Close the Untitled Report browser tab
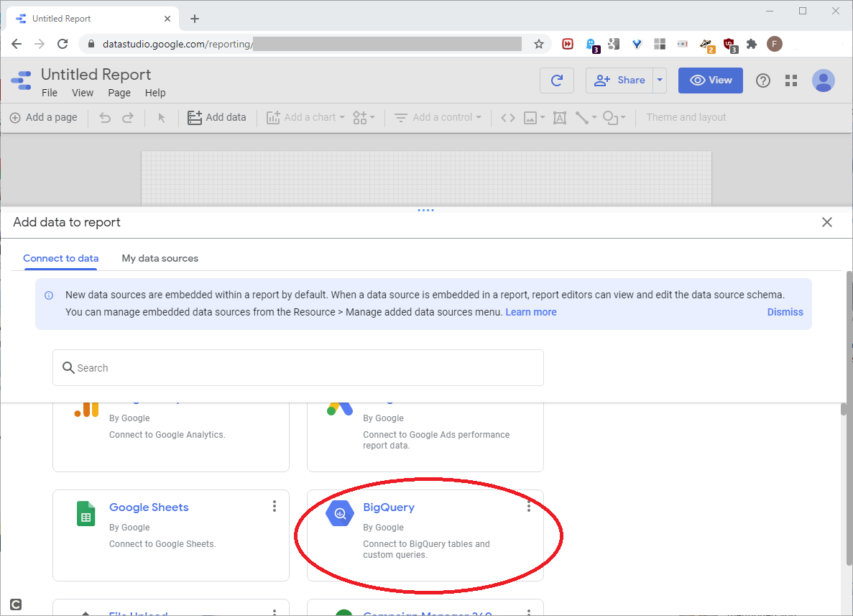 pos(167,19)
